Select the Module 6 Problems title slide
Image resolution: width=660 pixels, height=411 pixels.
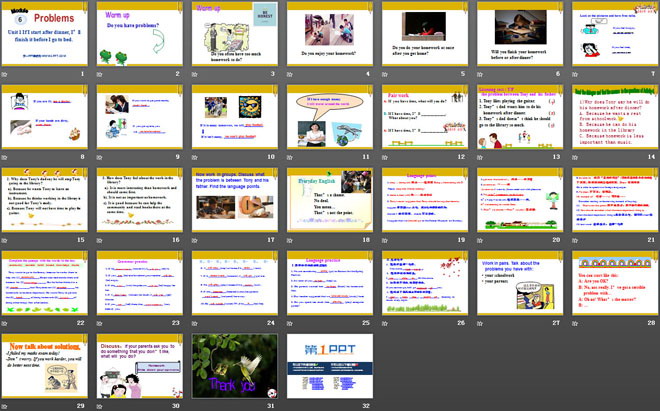[45, 36]
